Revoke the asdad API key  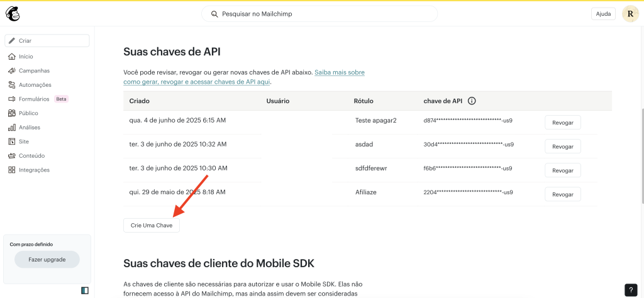[563, 146]
